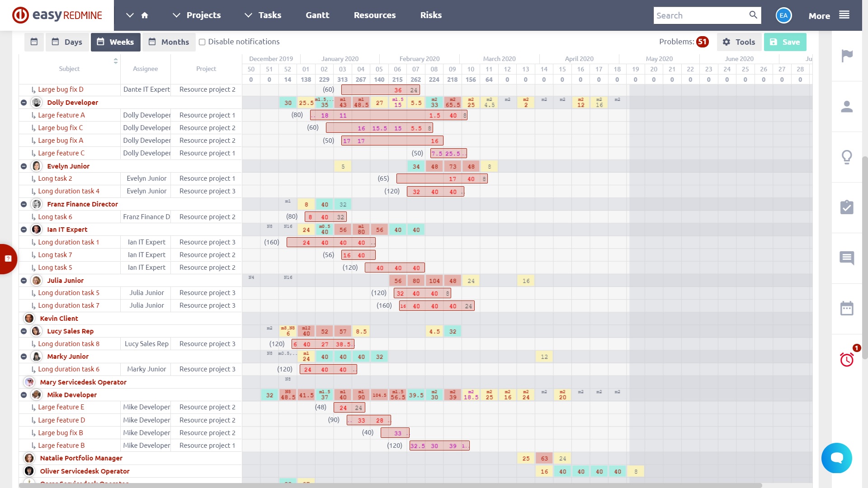Go to the Gantt menu item
The height and width of the screenshot is (488, 868).
coord(317,15)
